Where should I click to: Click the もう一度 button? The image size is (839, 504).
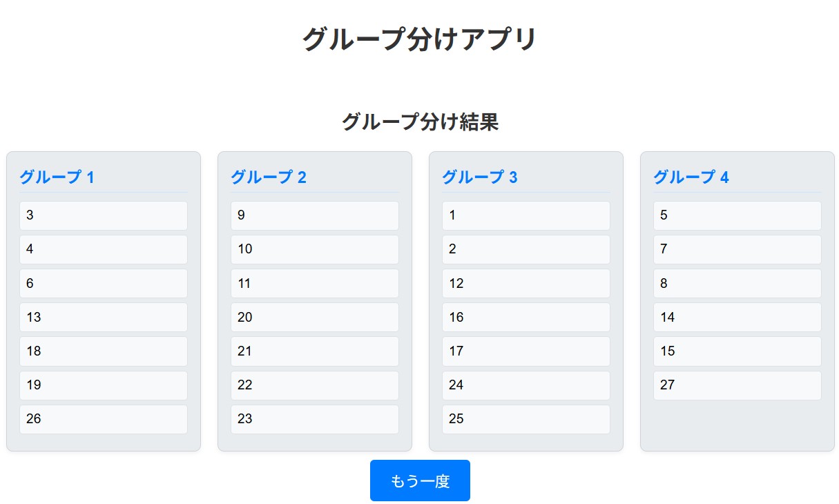[420, 481]
